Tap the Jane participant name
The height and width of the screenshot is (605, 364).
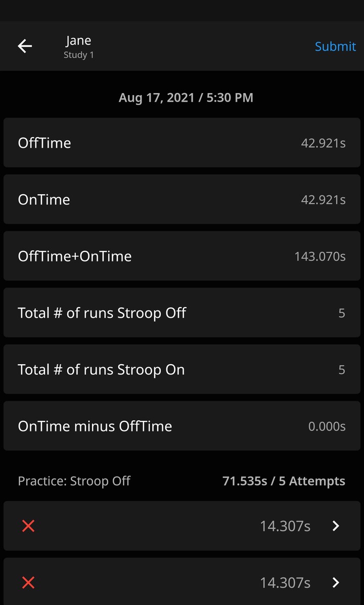[x=78, y=40]
